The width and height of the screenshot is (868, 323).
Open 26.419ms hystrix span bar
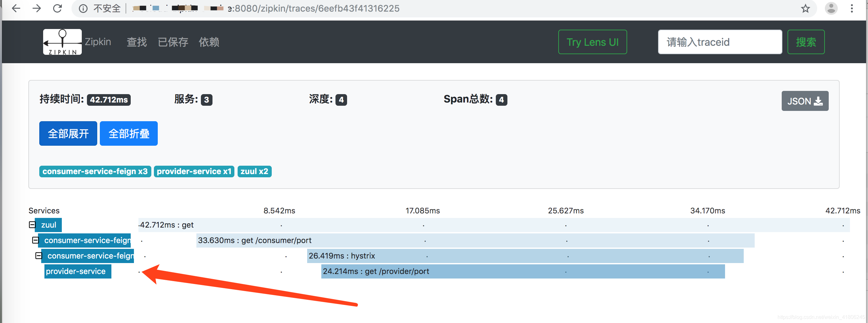[525, 256]
